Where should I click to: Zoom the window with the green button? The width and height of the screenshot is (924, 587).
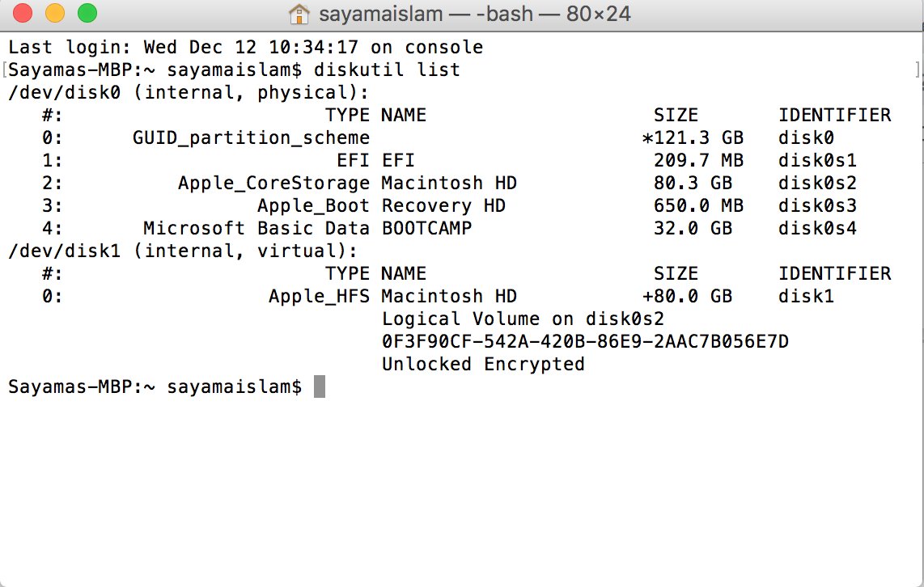(87, 14)
